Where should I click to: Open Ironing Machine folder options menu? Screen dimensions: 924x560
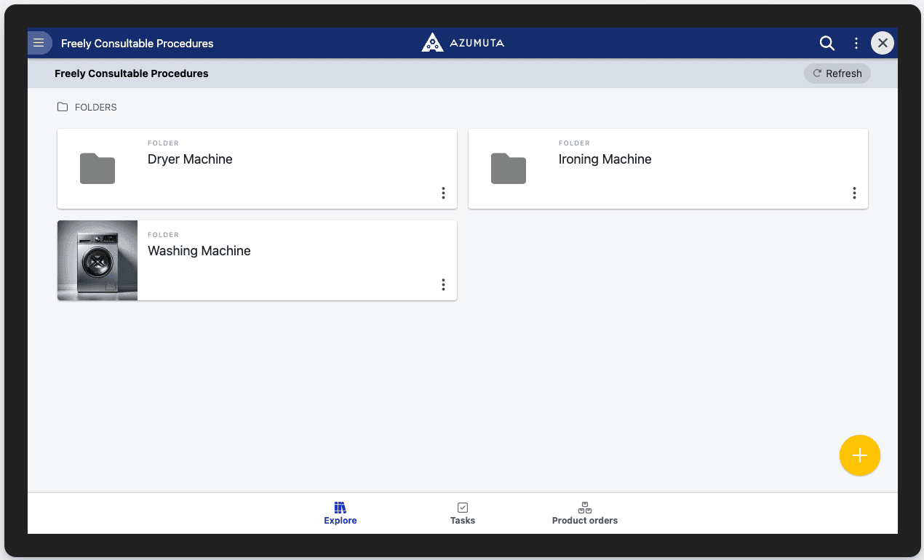pyautogui.click(x=854, y=193)
